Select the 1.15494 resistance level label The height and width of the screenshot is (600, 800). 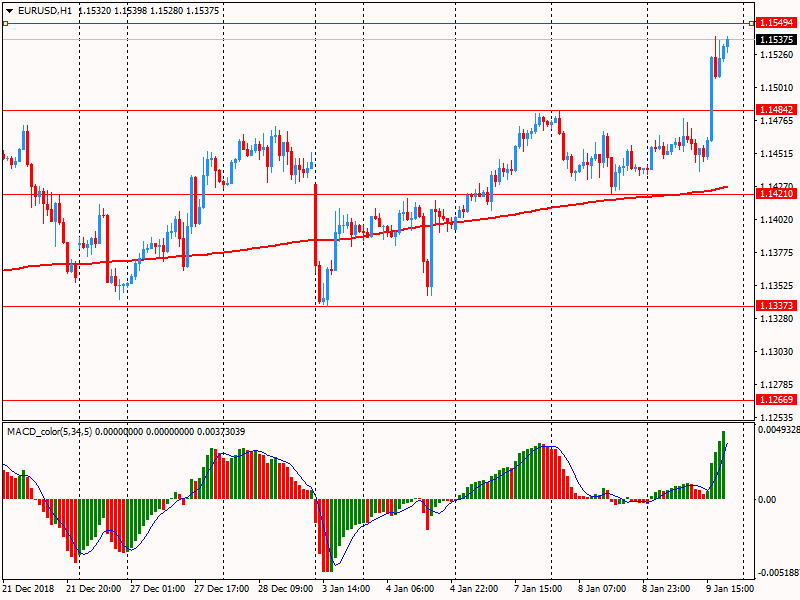tap(776, 23)
